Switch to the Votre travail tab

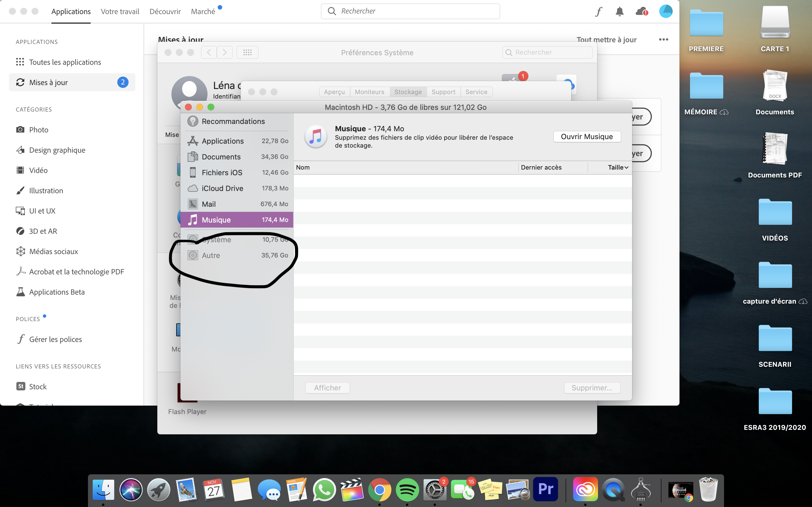[x=120, y=11]
